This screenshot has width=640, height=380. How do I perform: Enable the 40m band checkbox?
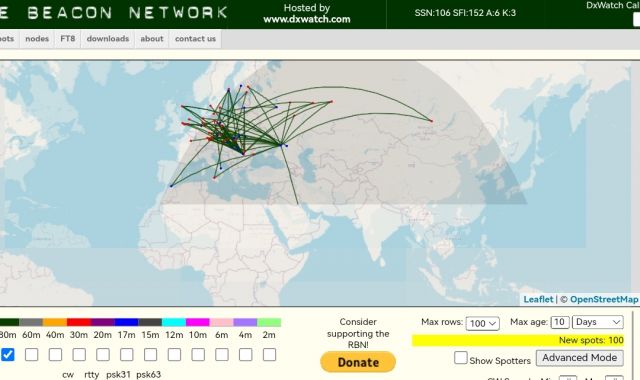pos(55,354)
